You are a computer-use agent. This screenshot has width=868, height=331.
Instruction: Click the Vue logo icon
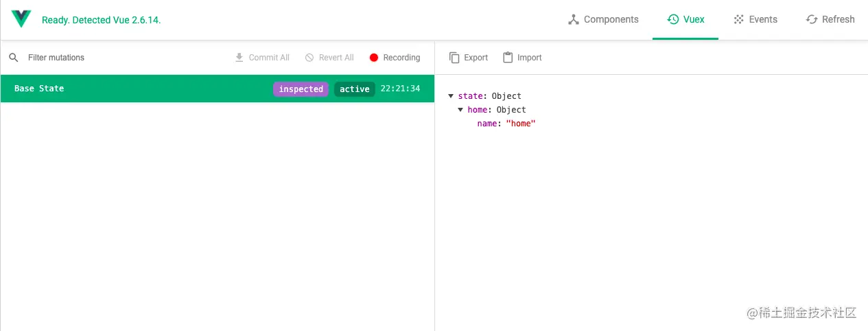[21, 19]
